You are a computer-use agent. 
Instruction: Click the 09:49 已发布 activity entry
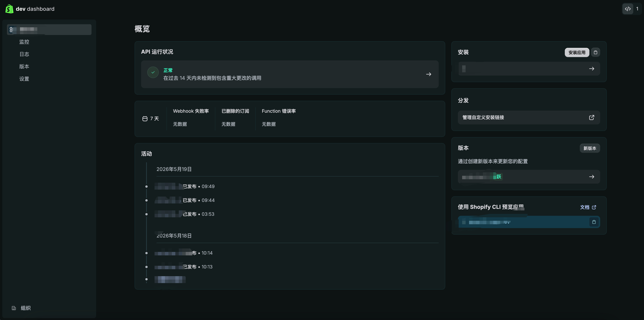(185, 187)
